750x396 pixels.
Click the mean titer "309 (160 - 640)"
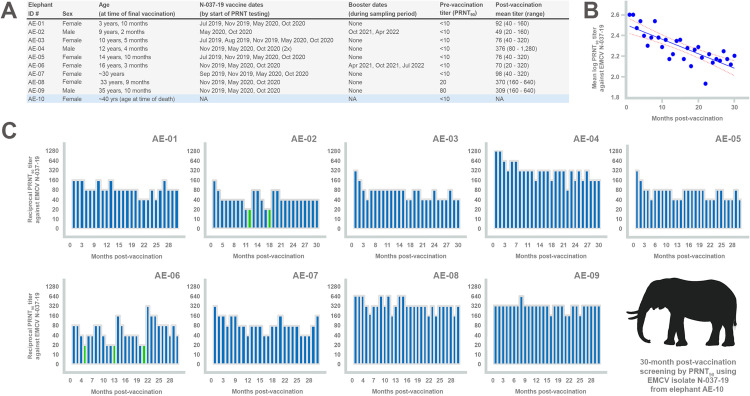pos(516,90)
